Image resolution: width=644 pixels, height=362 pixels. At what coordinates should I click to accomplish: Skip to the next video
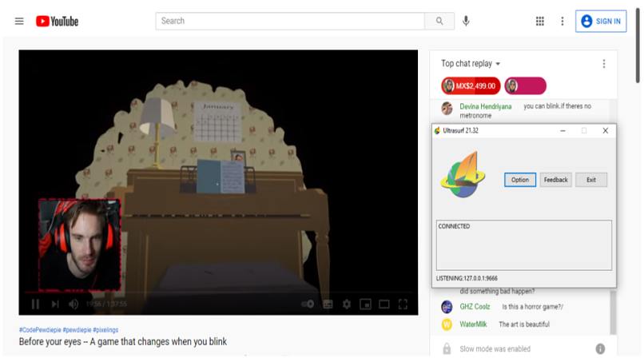(x=55, y=304)
